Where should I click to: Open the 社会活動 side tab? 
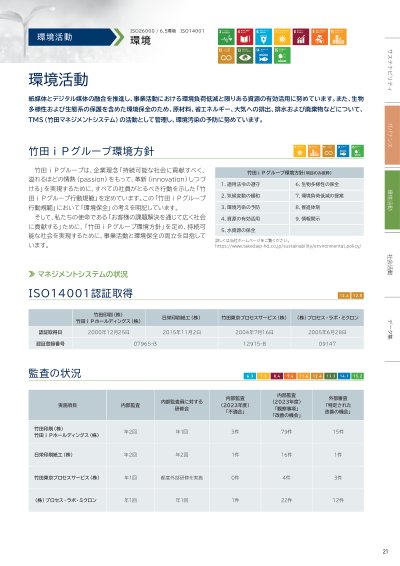(x=390, y=265)
